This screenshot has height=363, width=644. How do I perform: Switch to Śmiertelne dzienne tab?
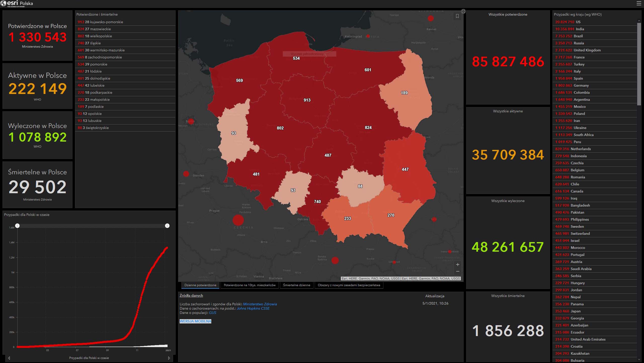tap(296, 285)
